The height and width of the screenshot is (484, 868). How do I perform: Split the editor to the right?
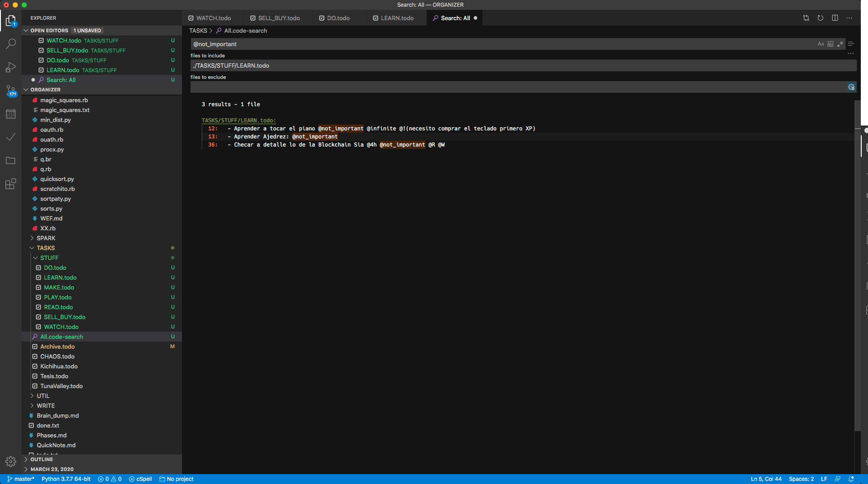coord(835,18)
